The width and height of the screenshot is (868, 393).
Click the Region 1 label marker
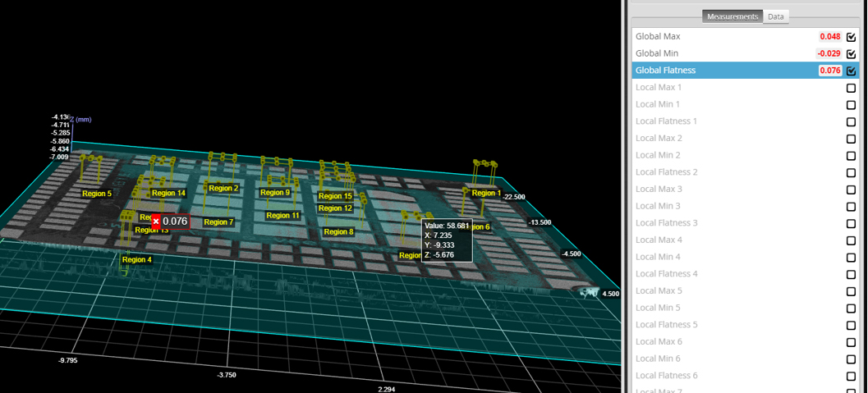[486, 193]
